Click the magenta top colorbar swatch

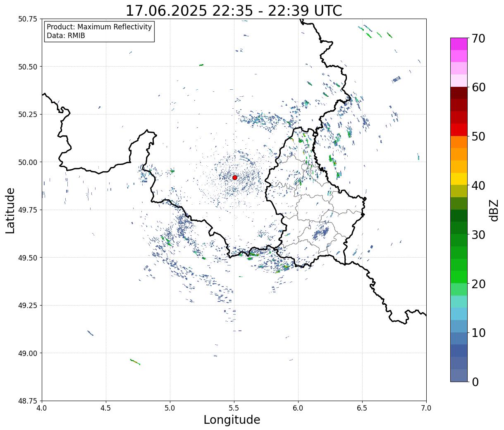point(459,44)
